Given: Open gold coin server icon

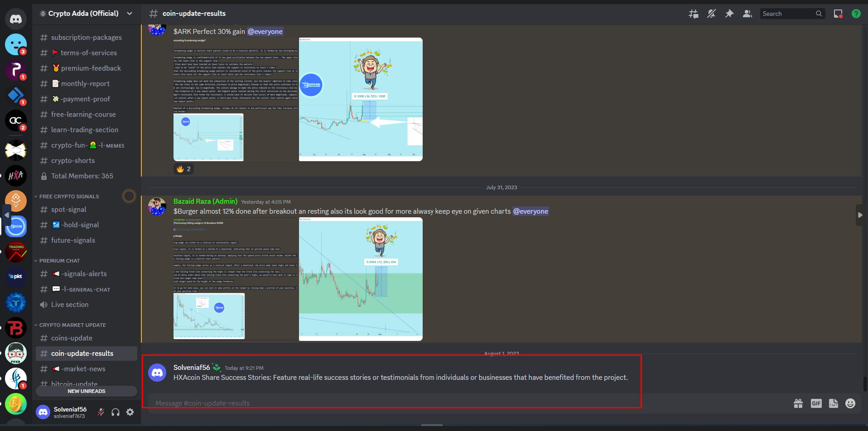Looking at the screenshot, I should [16, 404].
